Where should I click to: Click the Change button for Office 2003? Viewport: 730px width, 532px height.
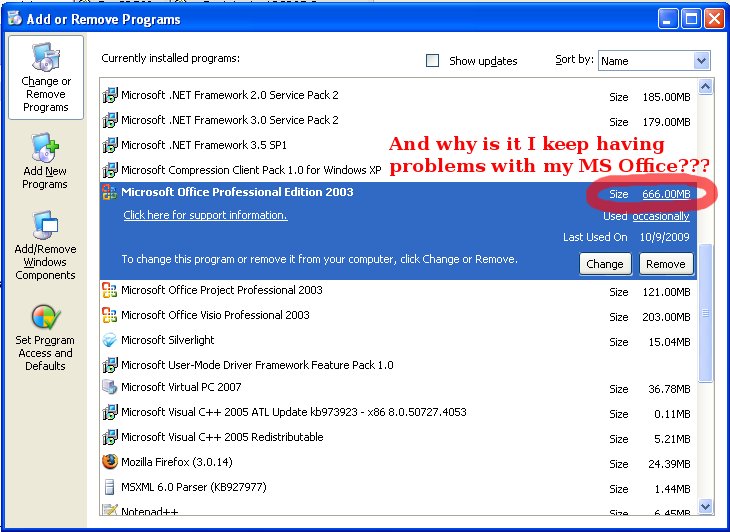604,264
